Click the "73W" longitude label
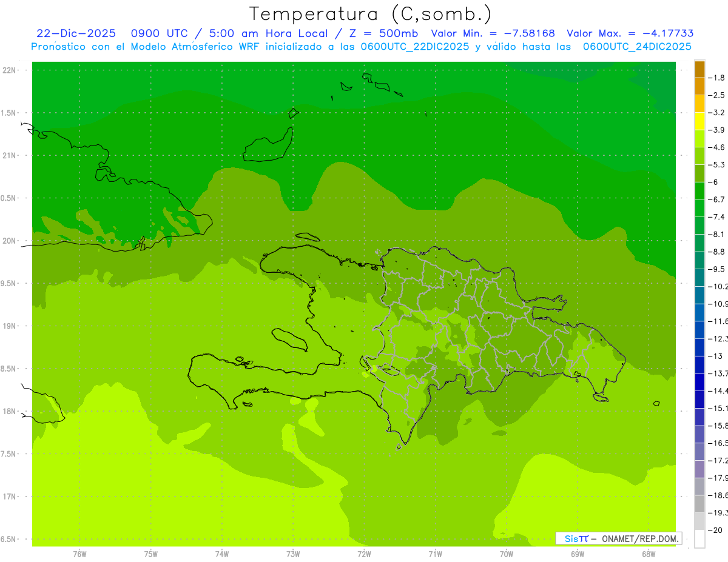This screenshot has height=562, width=728. 293,554
